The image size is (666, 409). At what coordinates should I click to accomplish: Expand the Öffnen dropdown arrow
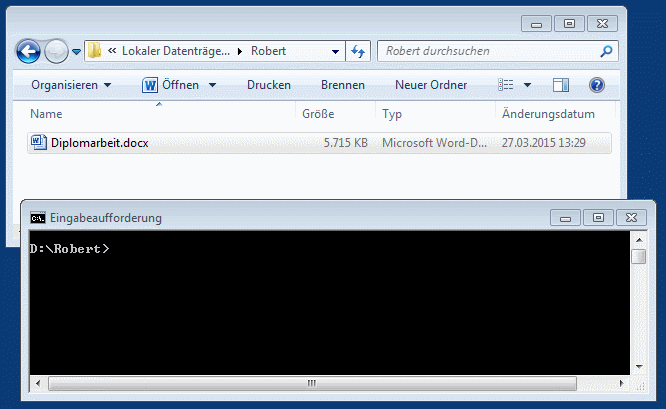coord(212,85)
